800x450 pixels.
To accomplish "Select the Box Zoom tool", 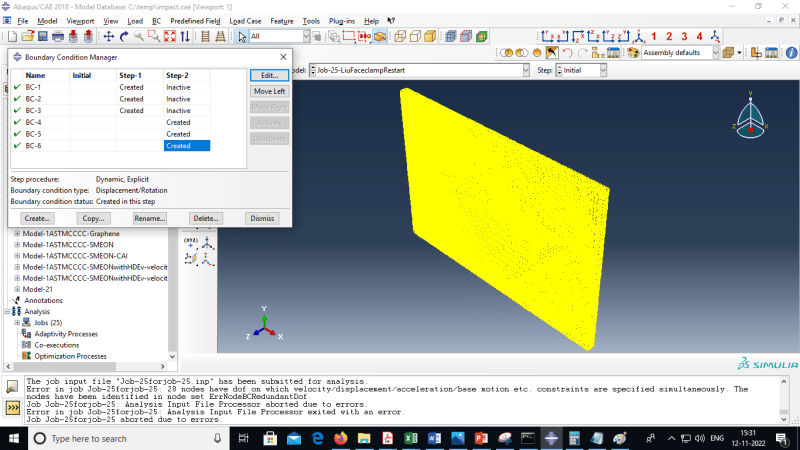I will [x=154, y=36].
